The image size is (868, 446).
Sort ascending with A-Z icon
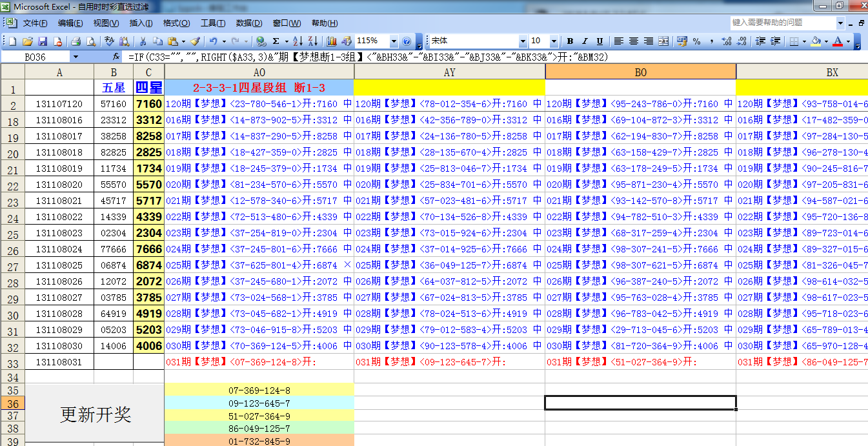(x=298, y=41)
